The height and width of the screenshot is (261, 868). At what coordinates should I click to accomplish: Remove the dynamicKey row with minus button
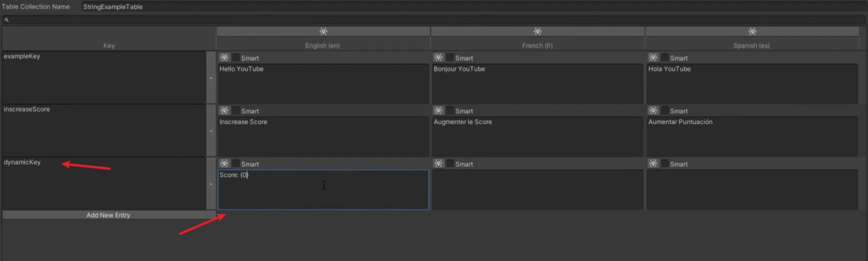[211, 184]
